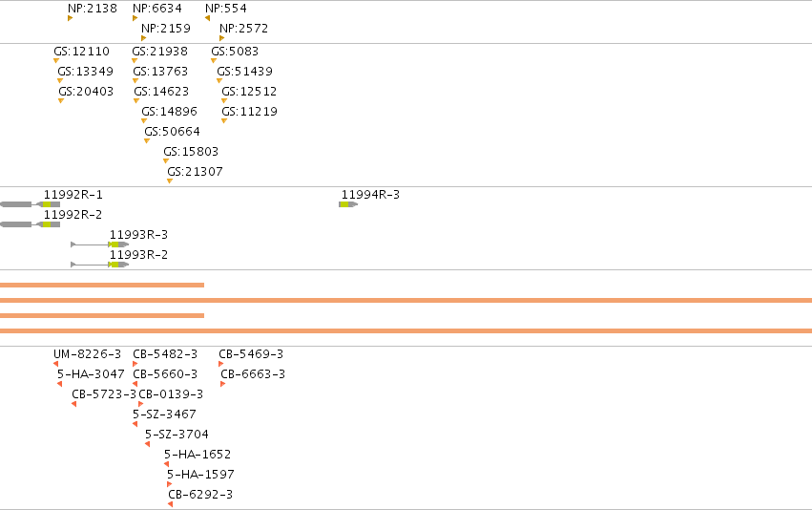This screenshot has height=510, width=812.
Task: Click the red arrow under 5-HA-1597
Action: pos(169,484)
